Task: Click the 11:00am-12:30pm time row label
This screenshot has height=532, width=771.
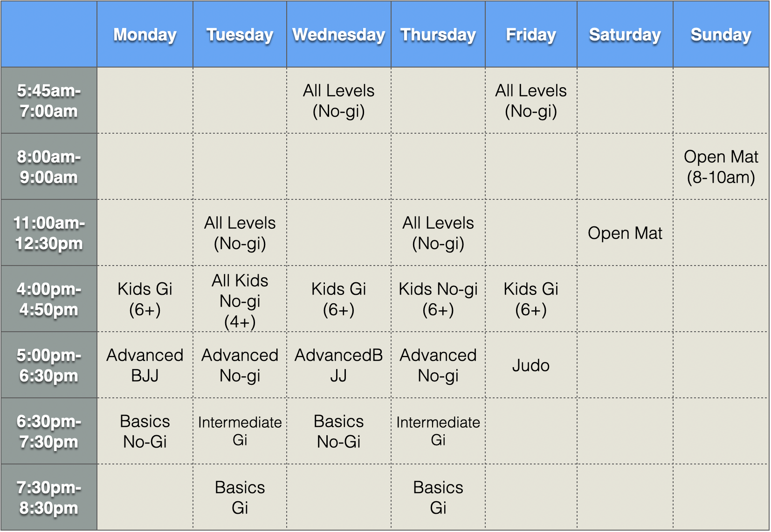Action: 49,233
